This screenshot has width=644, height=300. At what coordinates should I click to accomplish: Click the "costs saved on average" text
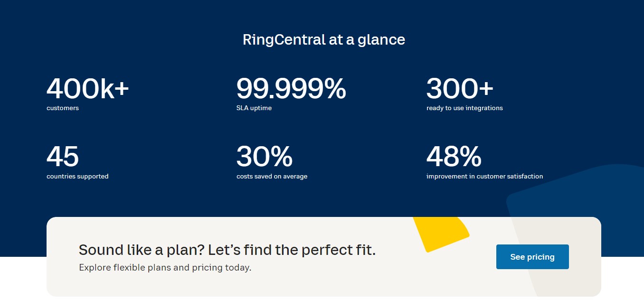272,177
